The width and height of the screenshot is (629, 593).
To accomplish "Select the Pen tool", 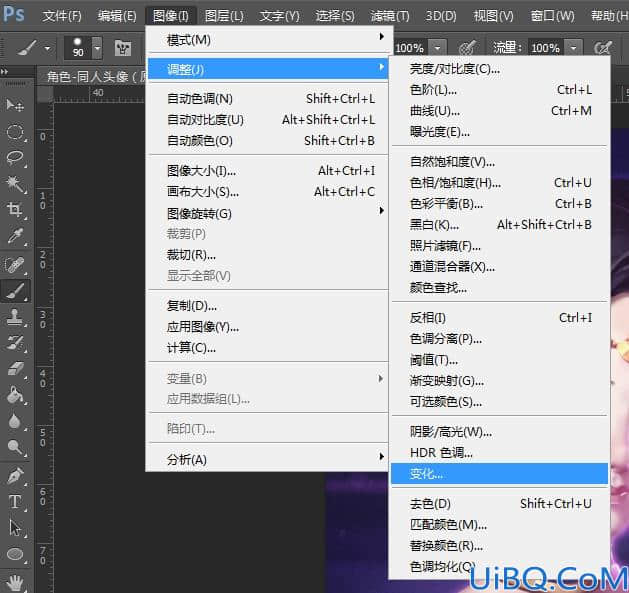I will 15,476.
